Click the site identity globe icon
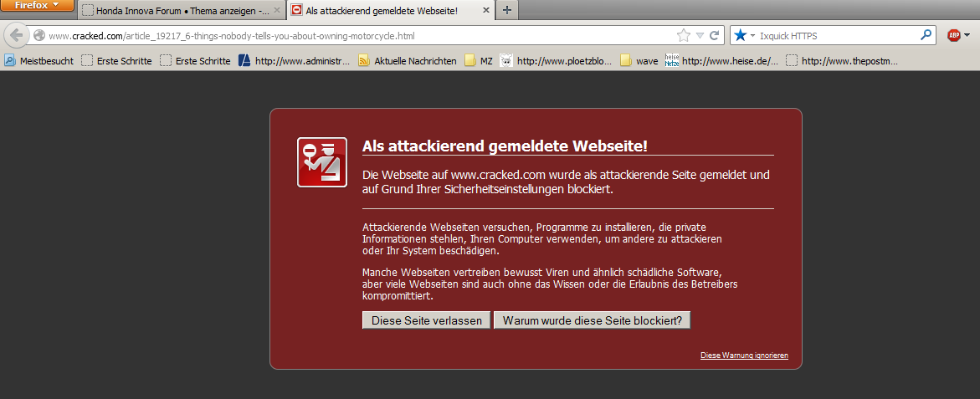The image size is (980, 399). 39,36
